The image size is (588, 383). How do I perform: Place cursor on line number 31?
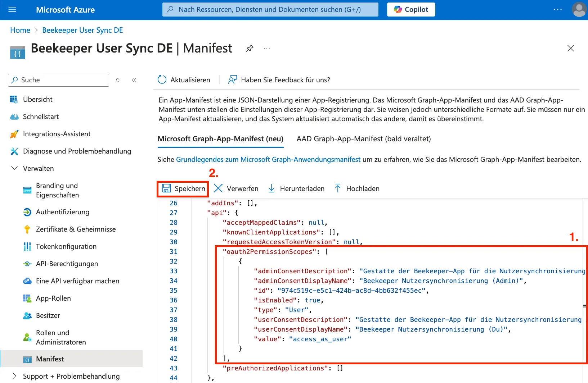(x=174, y=252)
